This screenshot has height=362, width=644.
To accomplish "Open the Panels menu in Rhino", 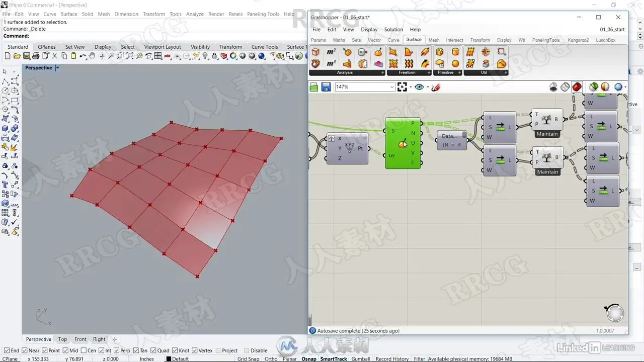I will coord(235,14).
